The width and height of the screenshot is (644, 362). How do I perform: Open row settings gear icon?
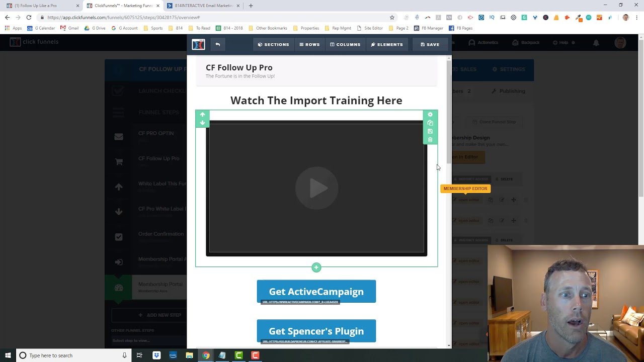(430, 115)
